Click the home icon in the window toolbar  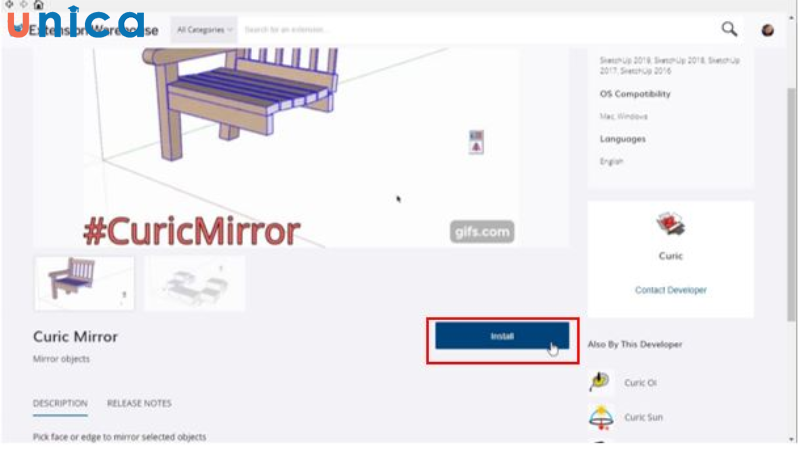38,5
